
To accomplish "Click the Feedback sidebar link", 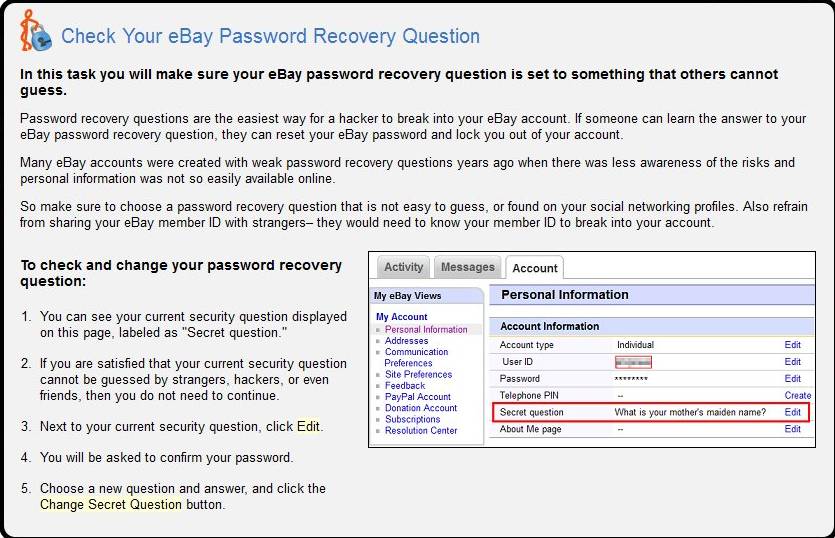I will click(405, 385).
